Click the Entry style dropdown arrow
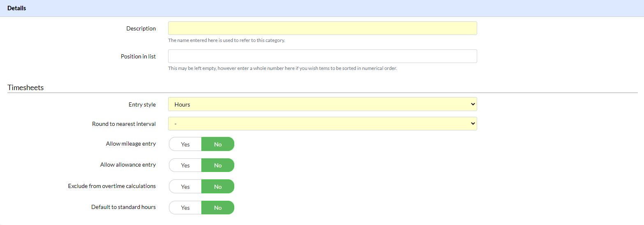 pos(472,104)
